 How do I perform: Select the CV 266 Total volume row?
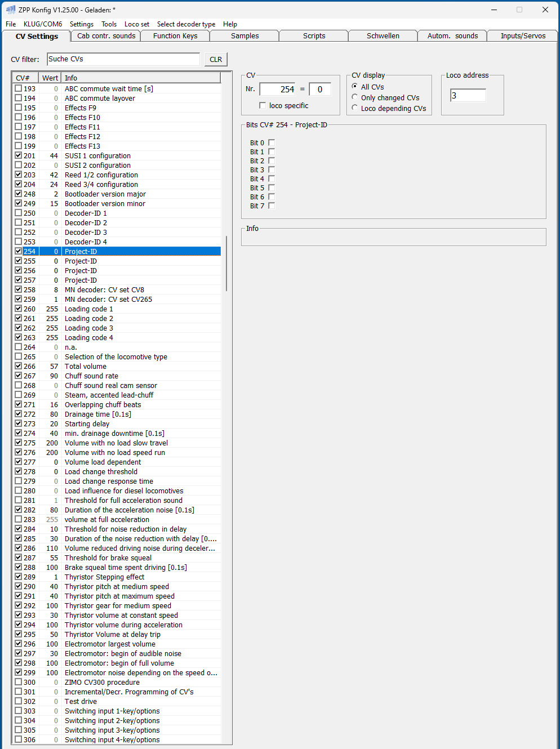click(x=117, y=366)
